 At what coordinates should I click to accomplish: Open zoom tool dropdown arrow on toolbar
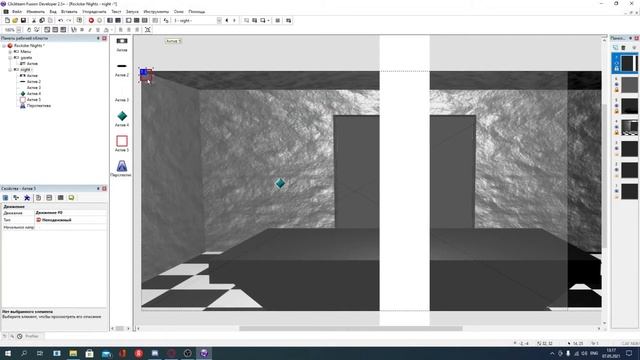pos(268,20)
